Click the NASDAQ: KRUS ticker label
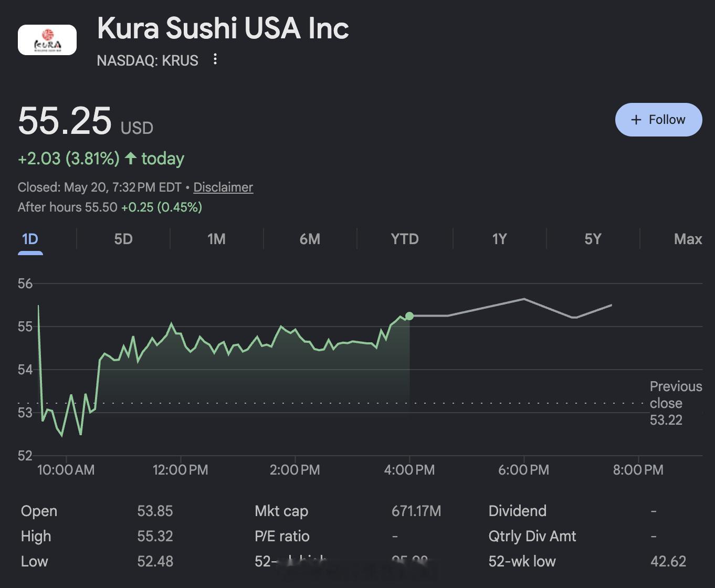 148,60
